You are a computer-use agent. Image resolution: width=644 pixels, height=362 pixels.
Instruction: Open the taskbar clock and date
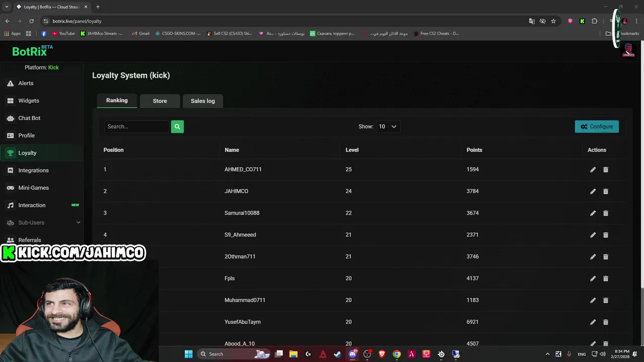622,354
